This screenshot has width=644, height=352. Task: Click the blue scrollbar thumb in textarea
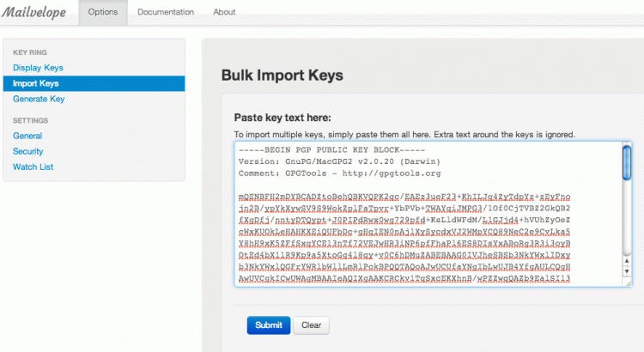point(627,163)
